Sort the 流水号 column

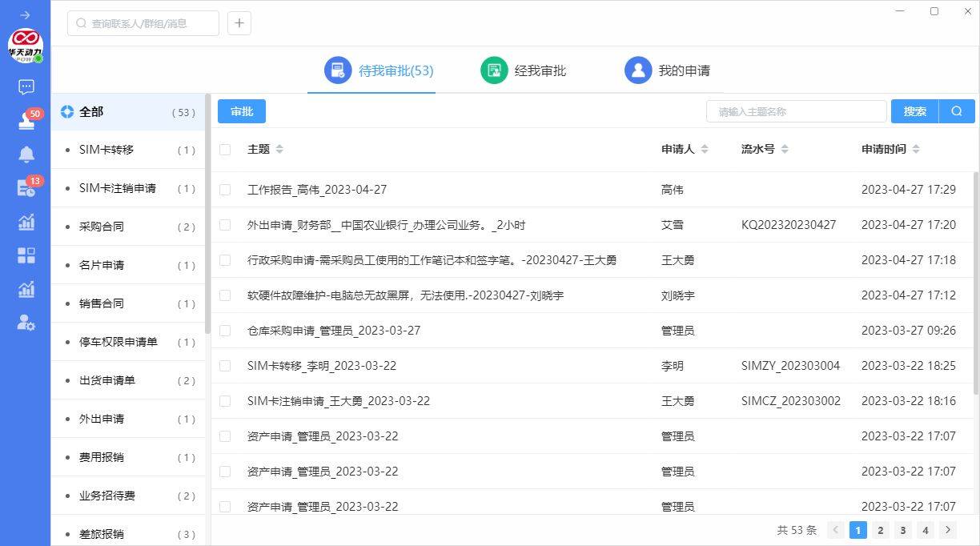[x=785, y=150]
